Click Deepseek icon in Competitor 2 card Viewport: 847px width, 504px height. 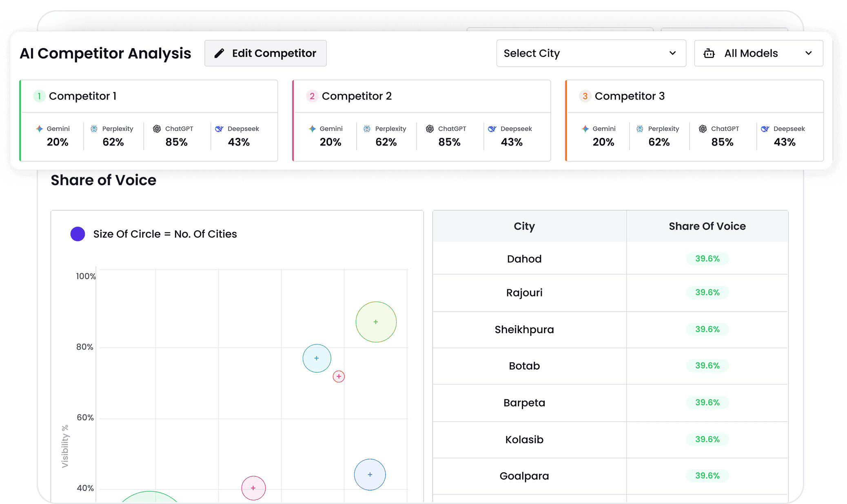pos(492,129)
